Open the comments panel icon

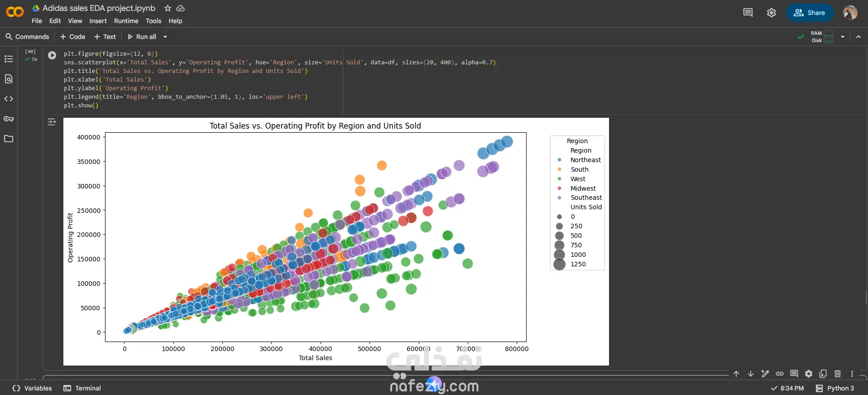(748, 13)
